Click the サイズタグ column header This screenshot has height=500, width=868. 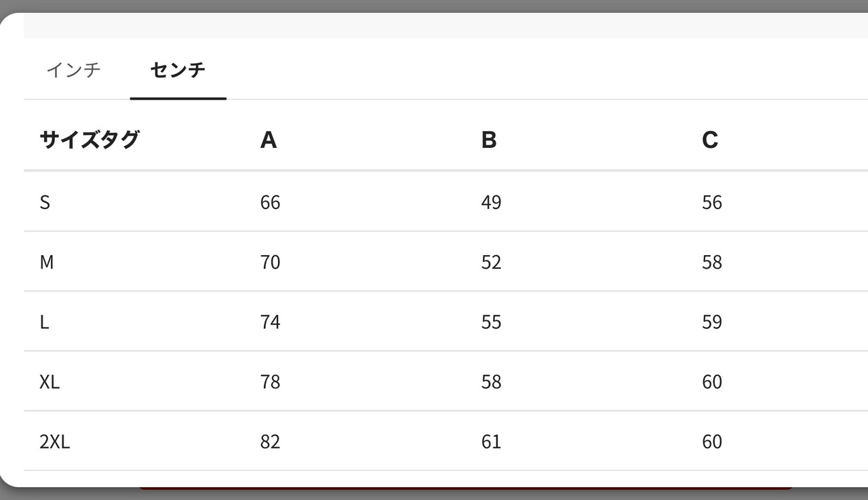90,140
